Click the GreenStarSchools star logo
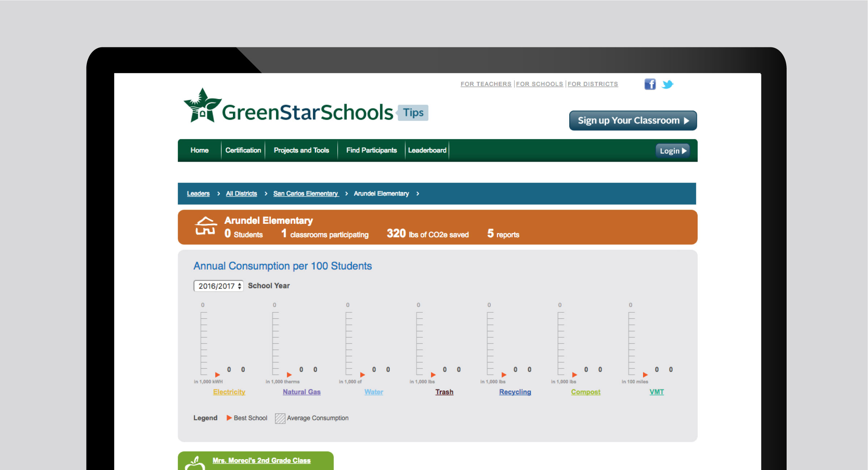868x470 pixels. (202, 105)
